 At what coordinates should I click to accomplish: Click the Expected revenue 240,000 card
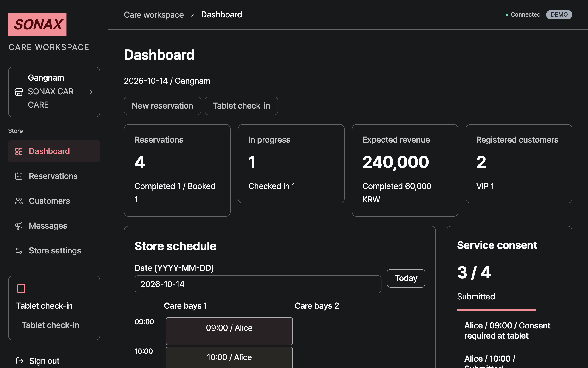click(405, 170)
